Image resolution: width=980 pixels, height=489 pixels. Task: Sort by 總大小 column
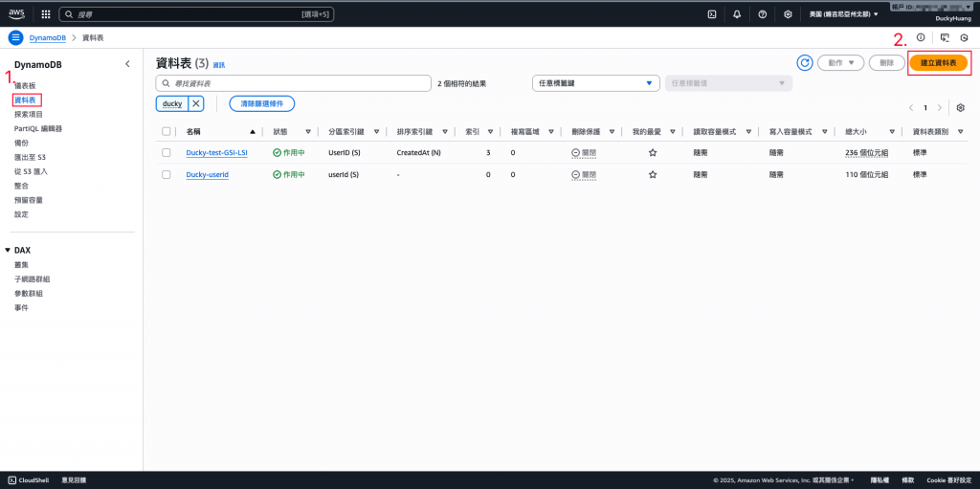pos(893,132)
